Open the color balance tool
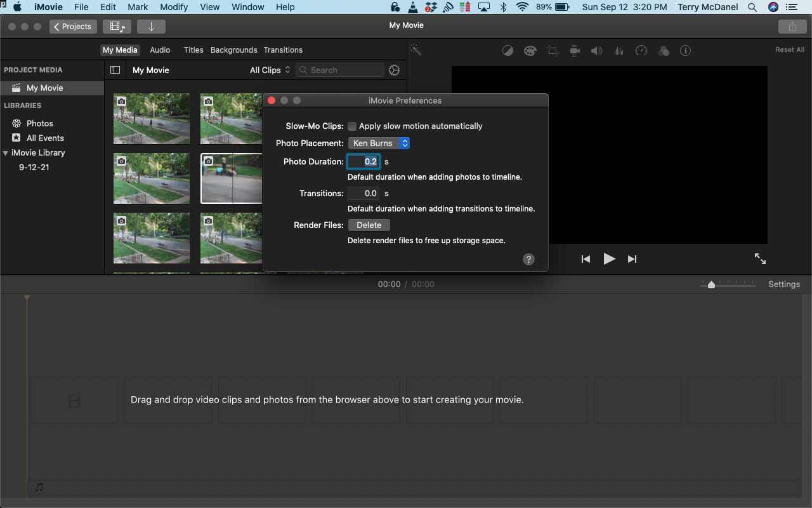812x508 pixels. tap(507, 51)
